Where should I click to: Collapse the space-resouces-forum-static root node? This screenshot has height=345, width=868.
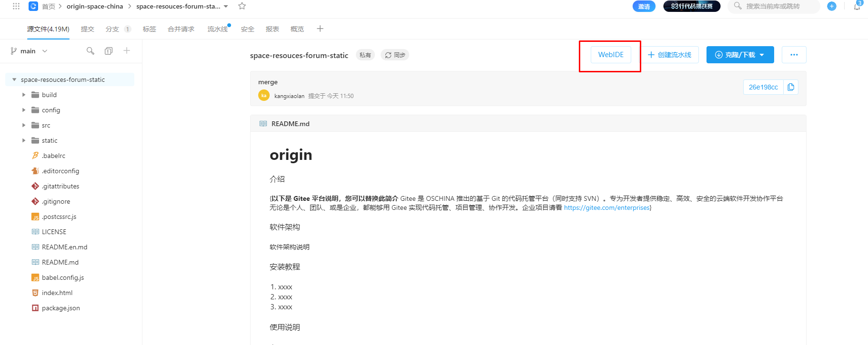pyautogui.click(x=14, y=79)
